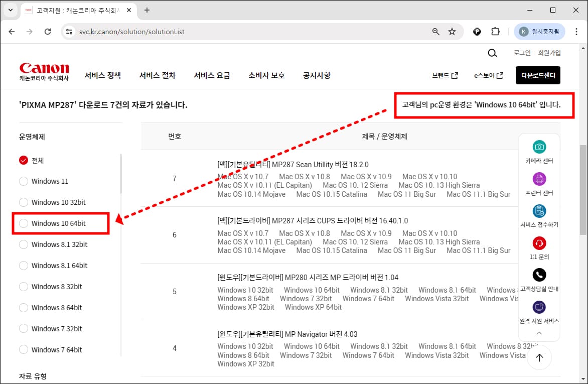Open the 1:1 문의 headset icon
This screenshot has height=384, width=588.
click(539, 243)
